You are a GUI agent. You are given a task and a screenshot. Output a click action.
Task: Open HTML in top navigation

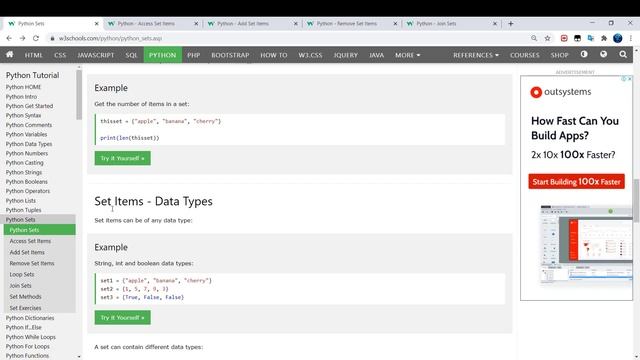(x=33, y=55)
